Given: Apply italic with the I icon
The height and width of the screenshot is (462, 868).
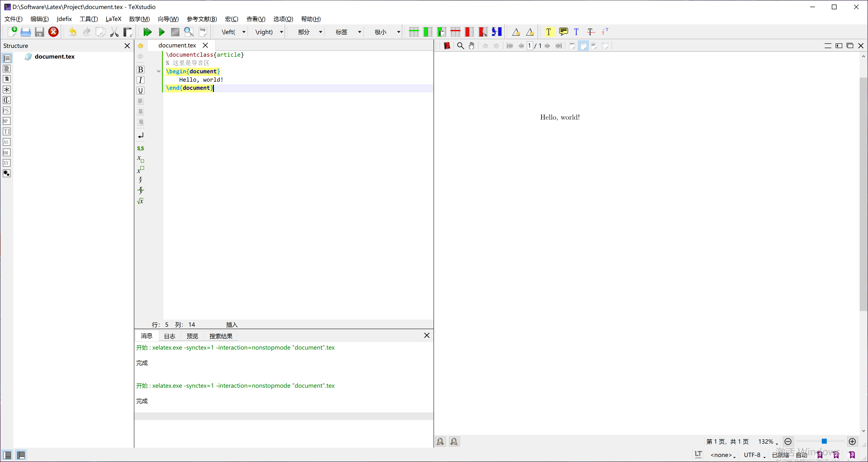Looking at the screenshot, I should (x=141, y=80).
